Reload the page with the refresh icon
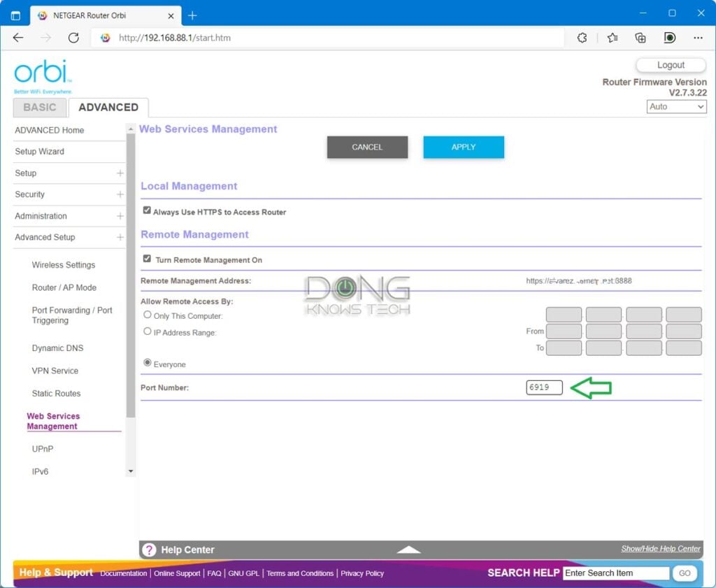This screenshot has width=716, height=588. 73,38
